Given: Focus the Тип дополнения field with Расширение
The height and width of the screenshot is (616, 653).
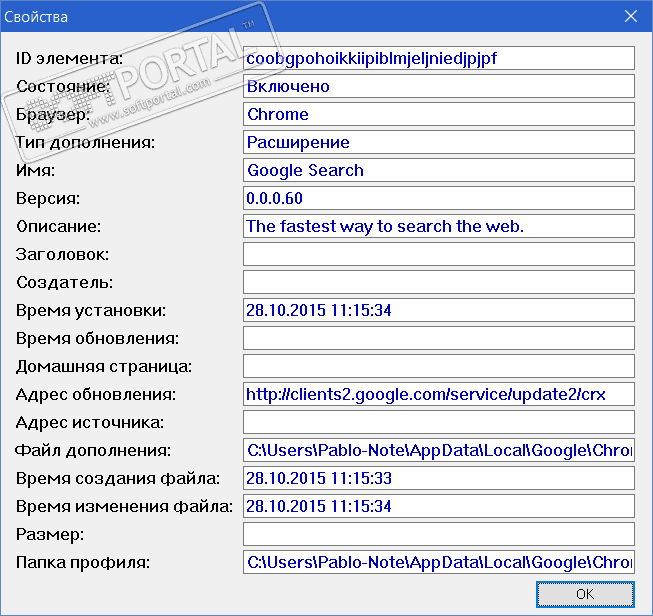Looking at the screenshot, I should coord(439,142).
